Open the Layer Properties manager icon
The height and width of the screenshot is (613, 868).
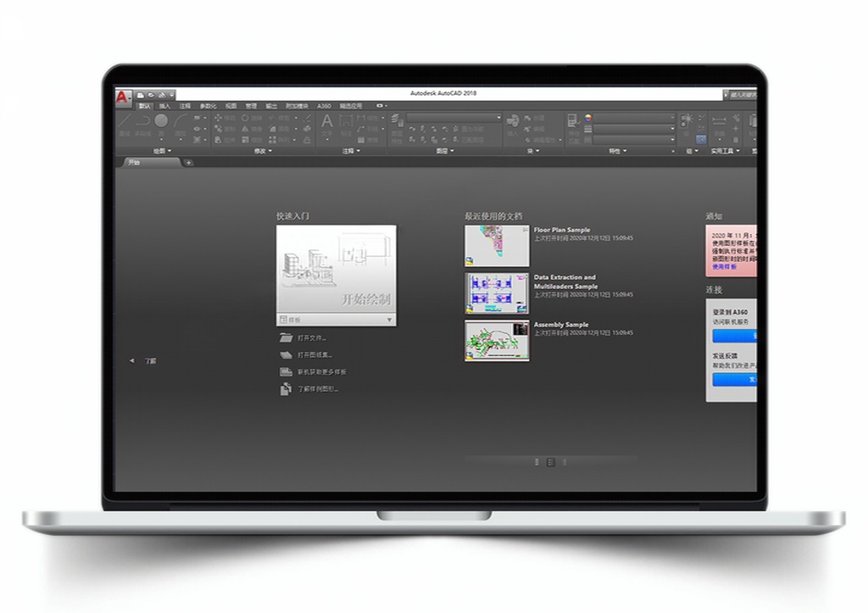coord(397,121)
